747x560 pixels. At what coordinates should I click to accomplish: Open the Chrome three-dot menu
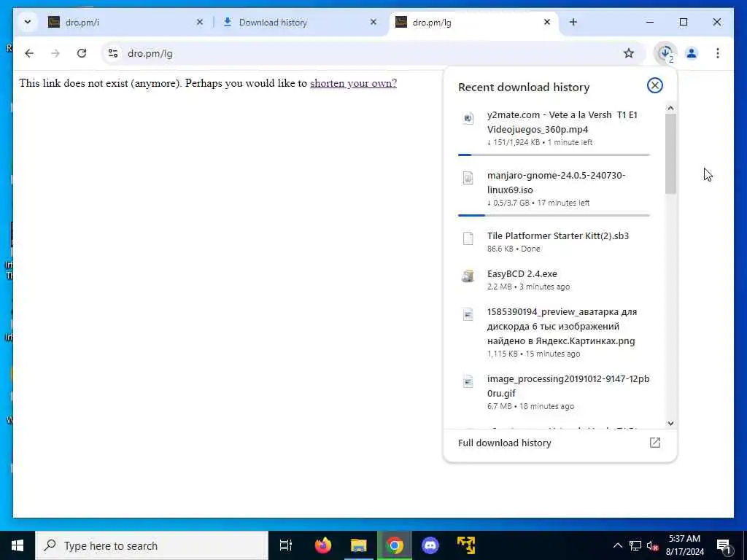pos(718,53)
